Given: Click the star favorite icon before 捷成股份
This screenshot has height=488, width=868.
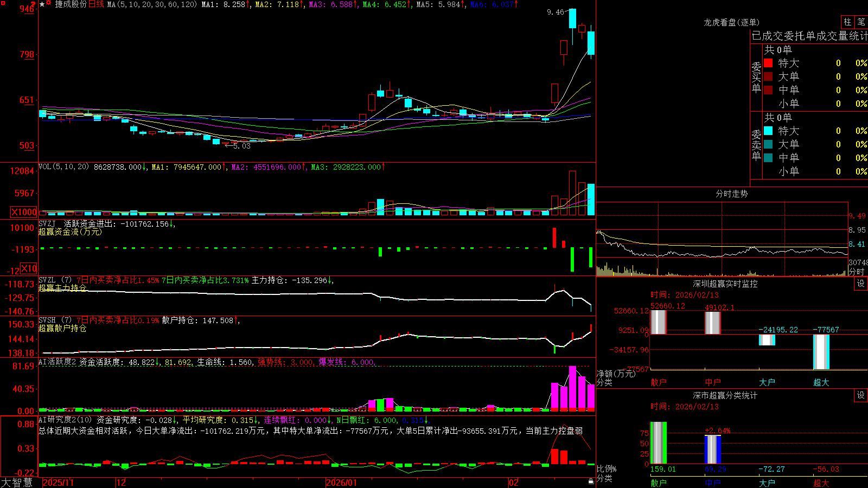Looking at the screenshot, I should tap(42, 4).
